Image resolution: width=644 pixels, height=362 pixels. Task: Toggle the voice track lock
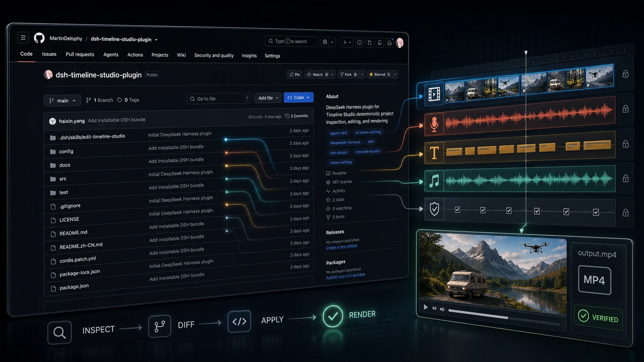coord(625,109)
